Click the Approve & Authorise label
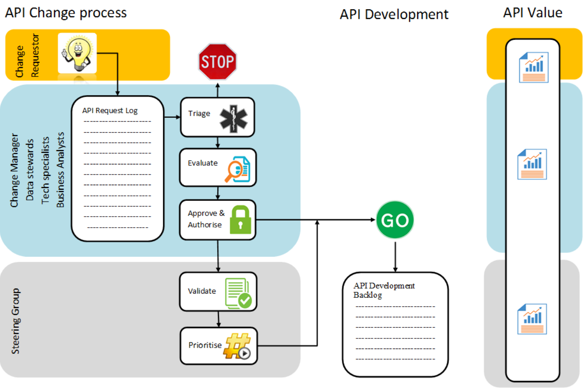584x392 pixels. point(206,219)
